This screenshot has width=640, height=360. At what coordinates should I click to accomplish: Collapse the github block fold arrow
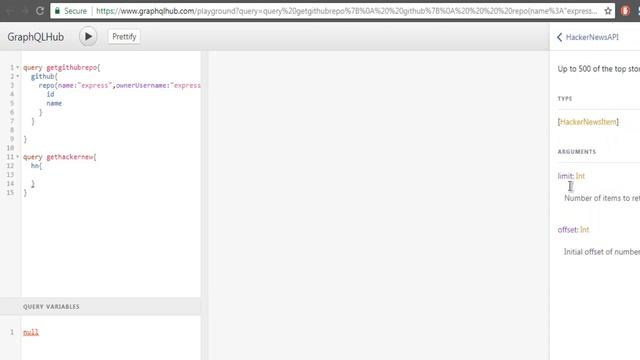[18, 76]
